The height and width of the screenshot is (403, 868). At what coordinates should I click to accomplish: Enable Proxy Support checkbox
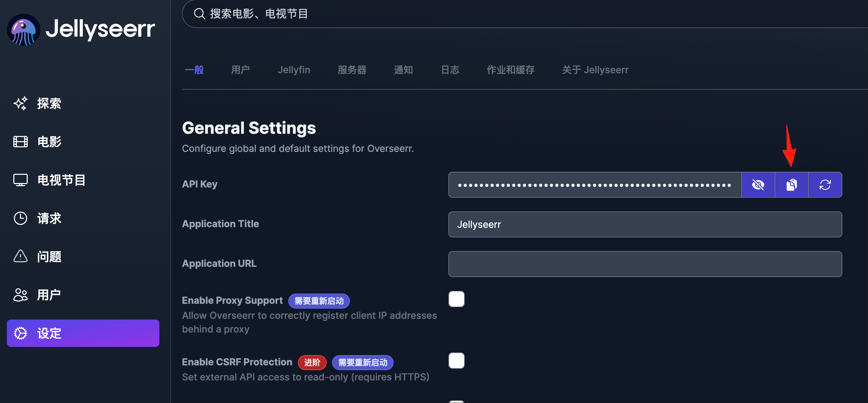(457, 299)
